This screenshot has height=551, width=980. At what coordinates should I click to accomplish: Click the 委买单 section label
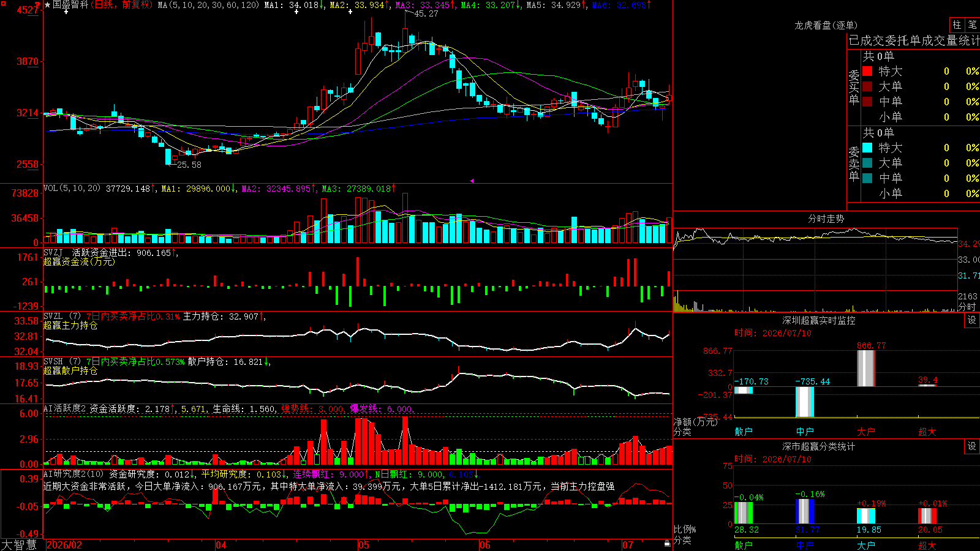click(x=854, y=87)
